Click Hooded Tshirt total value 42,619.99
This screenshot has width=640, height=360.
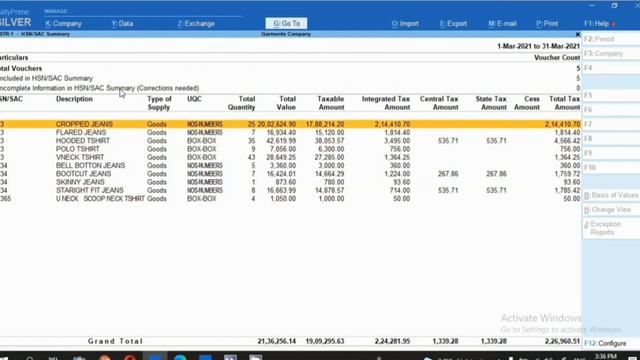coord(281,141)
